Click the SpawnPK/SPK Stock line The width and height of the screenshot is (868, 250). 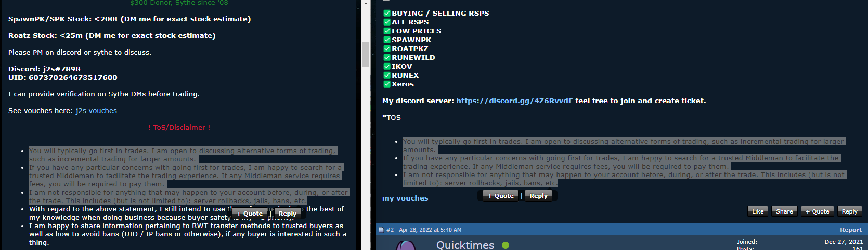[129, 19]
